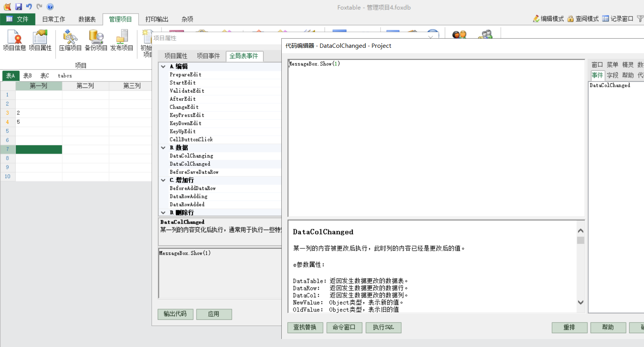This screenshot has width=644, height=347.
Task: Switch to 编辑模式
Action: 548,19
